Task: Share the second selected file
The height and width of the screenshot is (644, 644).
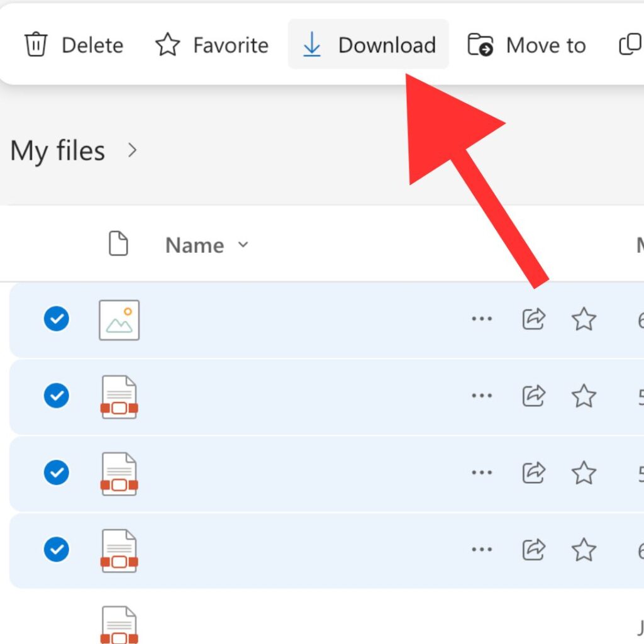Action: pos(533,396)
